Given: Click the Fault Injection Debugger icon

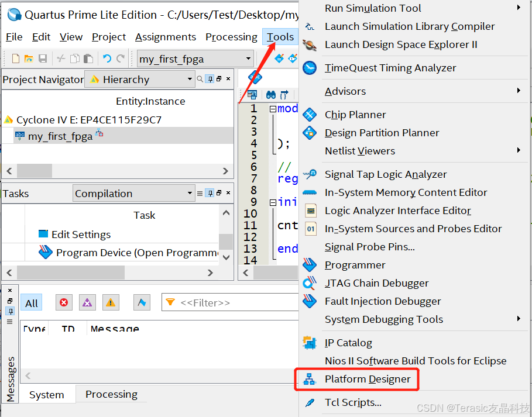Looking at the screenshot, I should coord(310,301).
